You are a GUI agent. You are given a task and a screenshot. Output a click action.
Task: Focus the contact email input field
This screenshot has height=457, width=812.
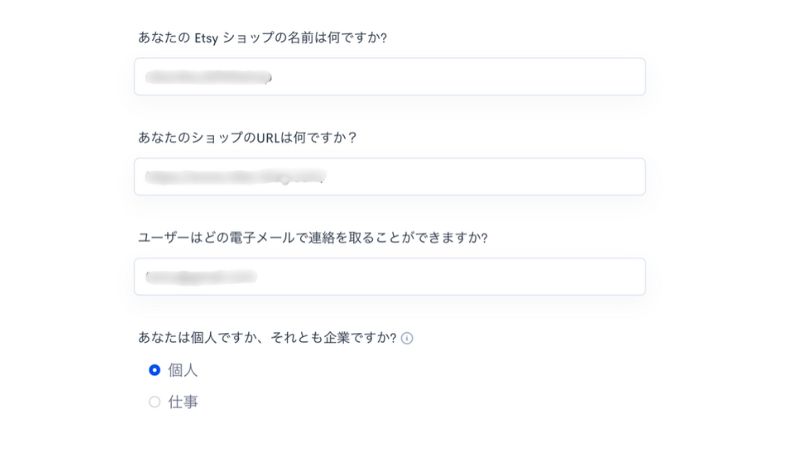[x=389, y=277]
